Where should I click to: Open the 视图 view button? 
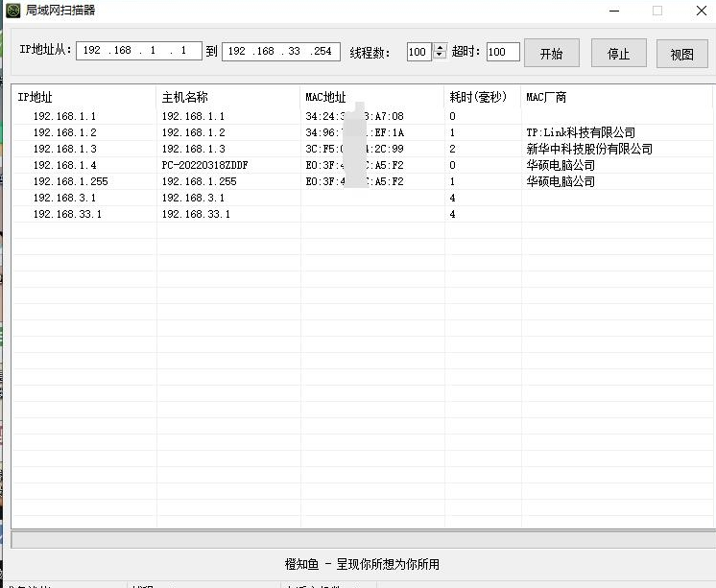point(681,54)
